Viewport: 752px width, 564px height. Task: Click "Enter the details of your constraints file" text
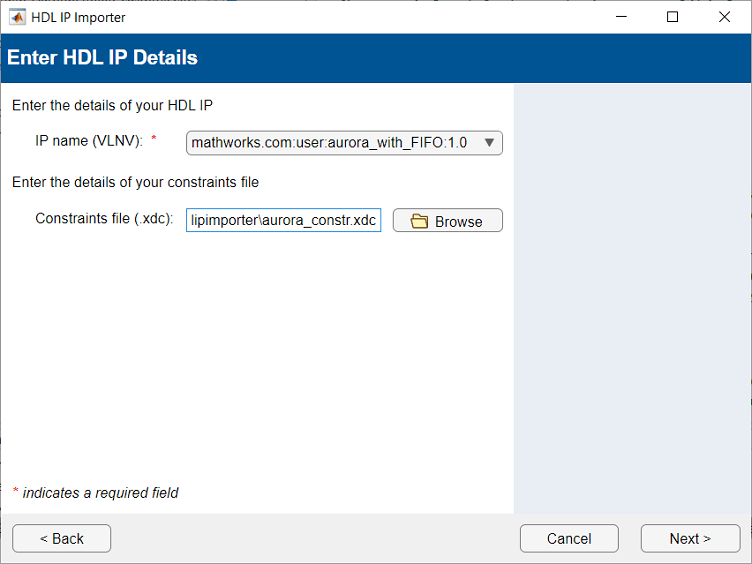coord(135,182)
